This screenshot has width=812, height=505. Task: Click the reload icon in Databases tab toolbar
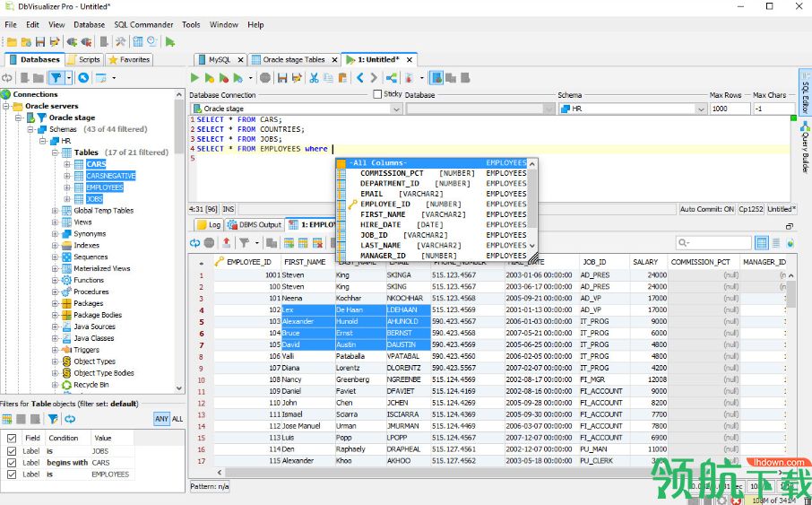point(7,78)
